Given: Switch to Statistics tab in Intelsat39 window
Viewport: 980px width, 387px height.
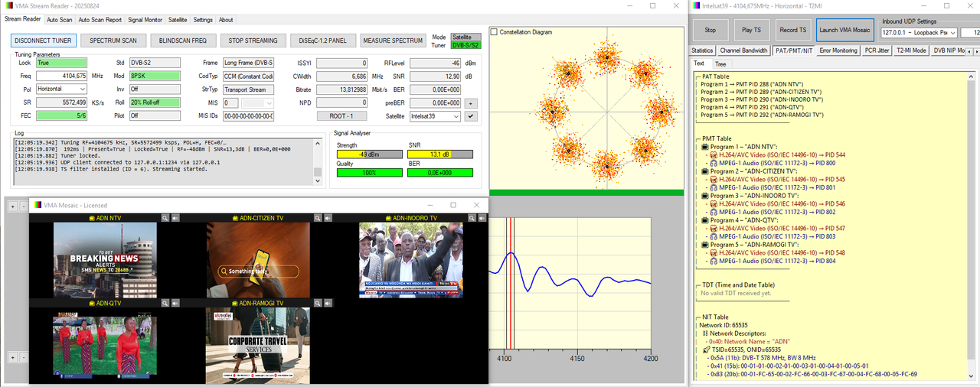Looking at the screenshot, I should (703, 50).
